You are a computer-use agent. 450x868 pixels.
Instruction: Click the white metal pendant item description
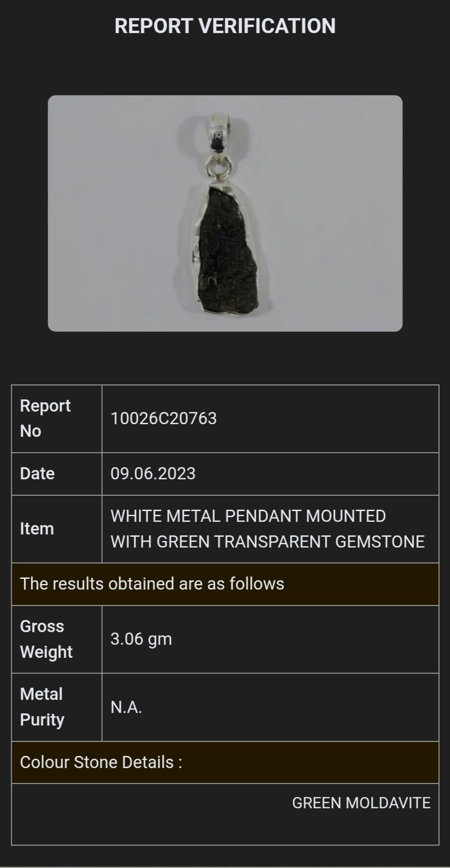[267, 529]
